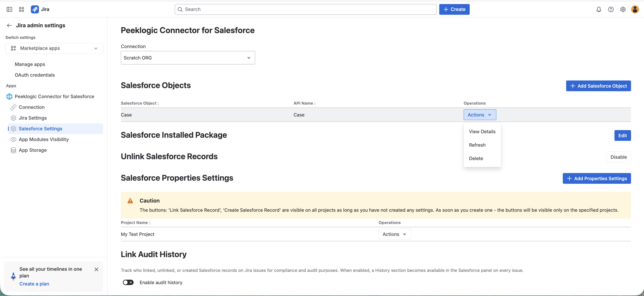644x296 pixels.
Task: Open the Connection page in sidebar
Action: (x=31, y=107)
